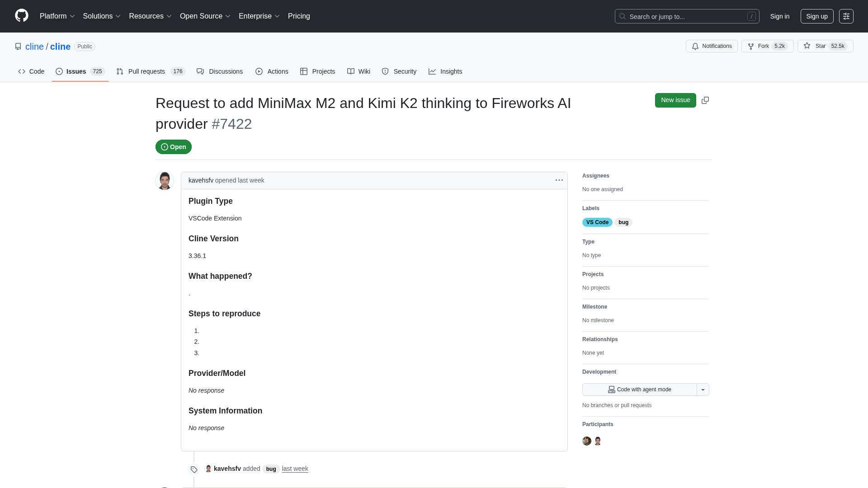This screenshot has height=488, width=868.
Task: Expand the Enterprise menu
Action: pyautogui.click(x=259, y=16)
